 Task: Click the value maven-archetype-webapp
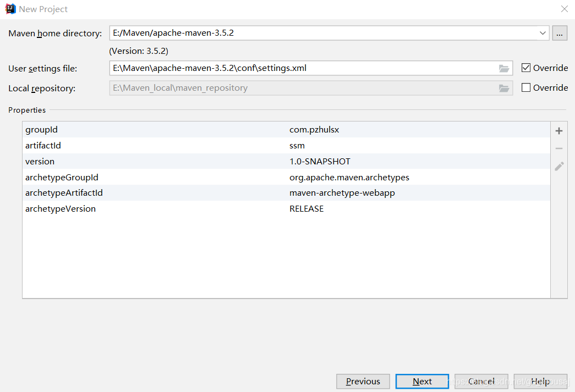pyautogui.click(x=342, y=193)
